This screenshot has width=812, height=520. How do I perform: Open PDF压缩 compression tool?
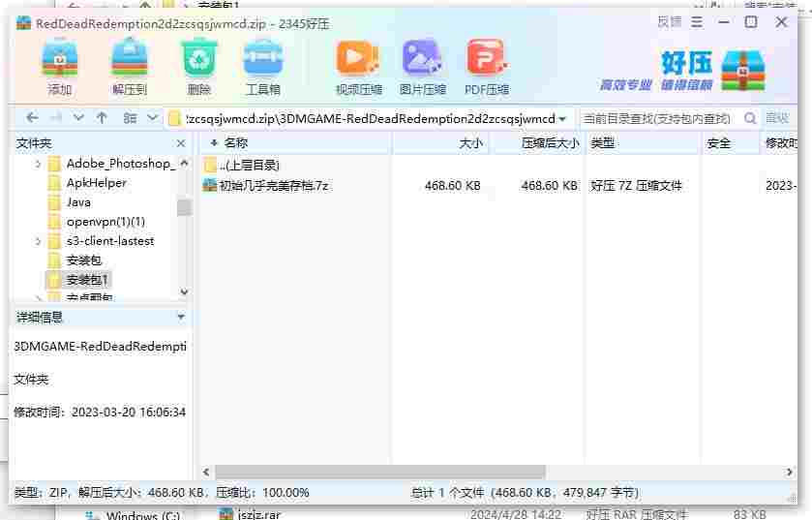coord(487,66)
